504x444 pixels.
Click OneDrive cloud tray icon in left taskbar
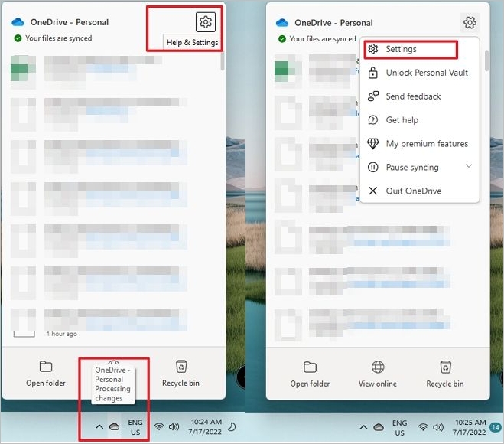114,426
